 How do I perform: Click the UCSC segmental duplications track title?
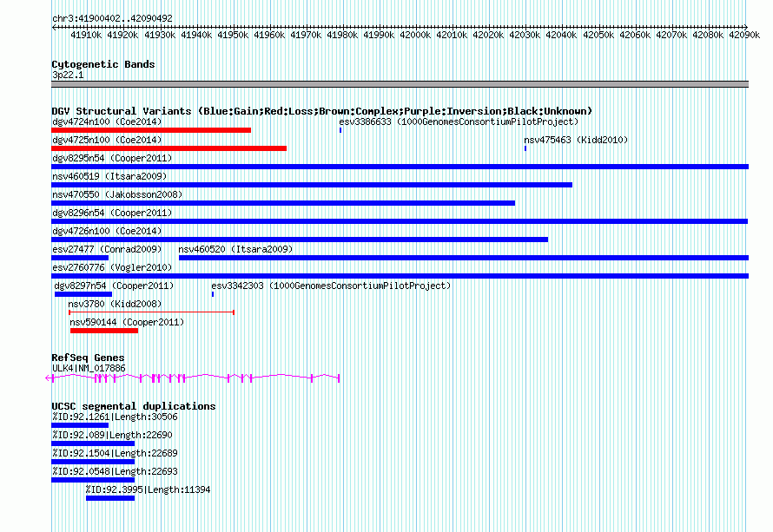pyautogui.click(x=134, y=406)
